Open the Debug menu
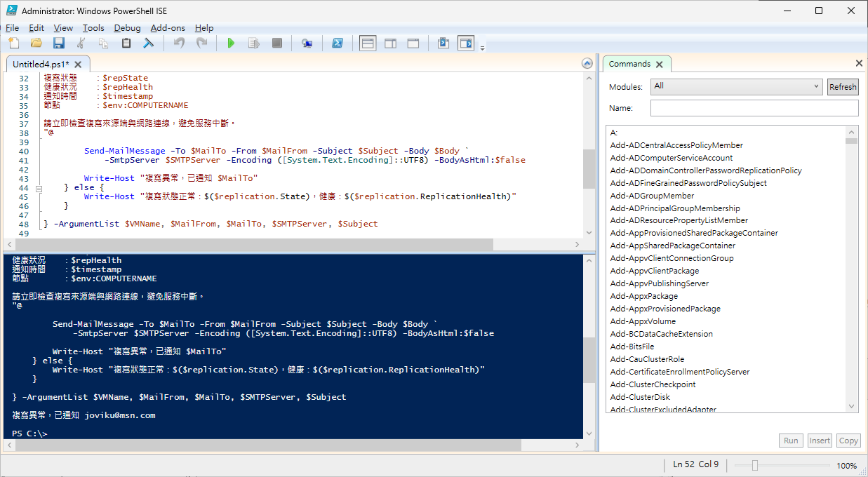 coord(127,28)
